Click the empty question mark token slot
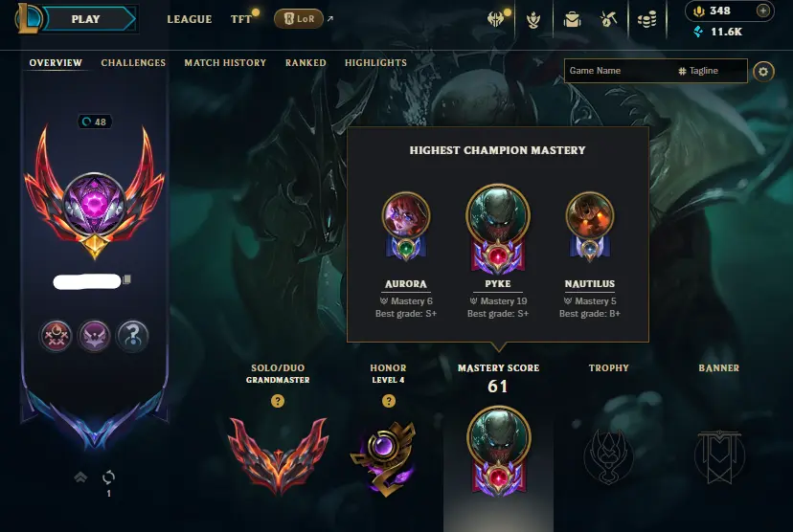This screenshot has width=793, height=532. 132,336
